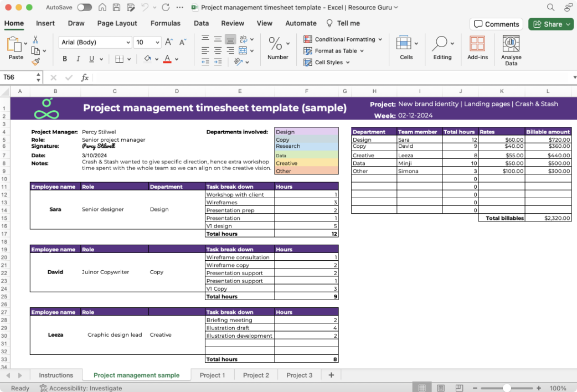Apply bold formatting with B icon

coord(65,59)
